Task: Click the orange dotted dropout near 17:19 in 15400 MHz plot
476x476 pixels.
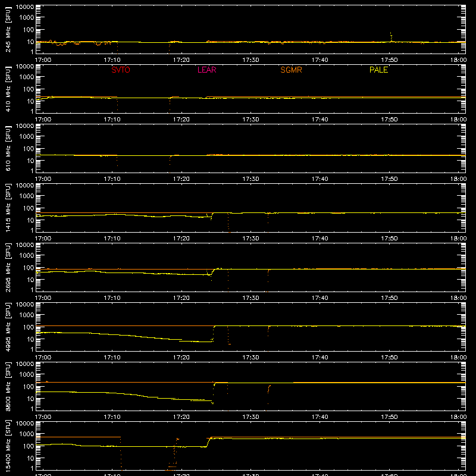Action: pos(174,455)
